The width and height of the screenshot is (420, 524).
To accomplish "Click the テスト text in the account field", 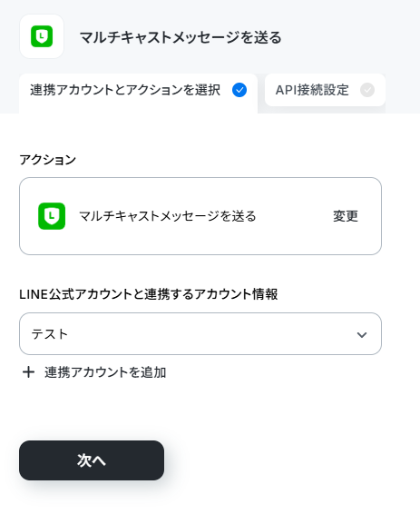I will (50, 334).
